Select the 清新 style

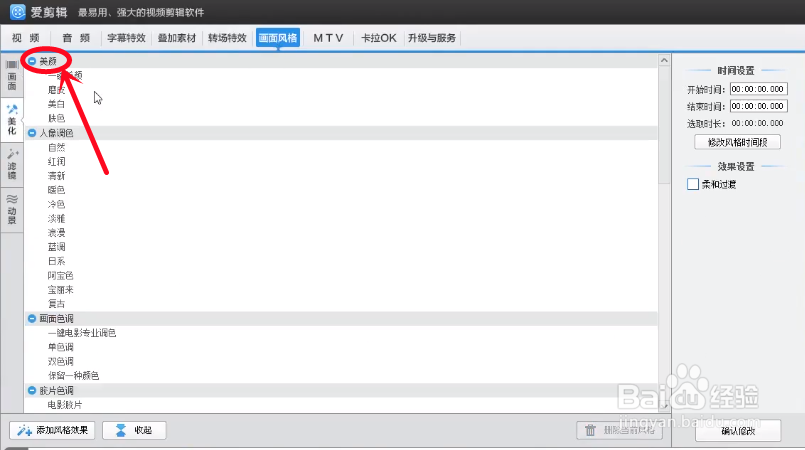[x=56, y=176]
